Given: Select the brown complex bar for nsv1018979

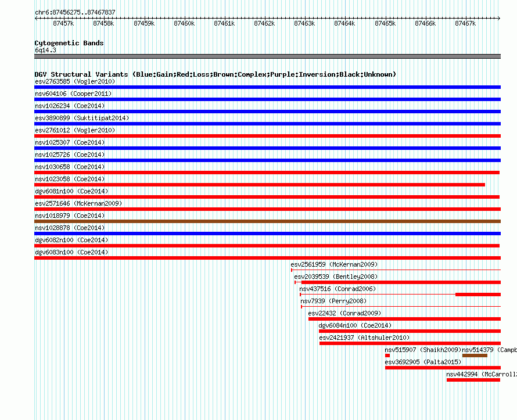Looking at the screenshot, I should (x=267, y=221).
